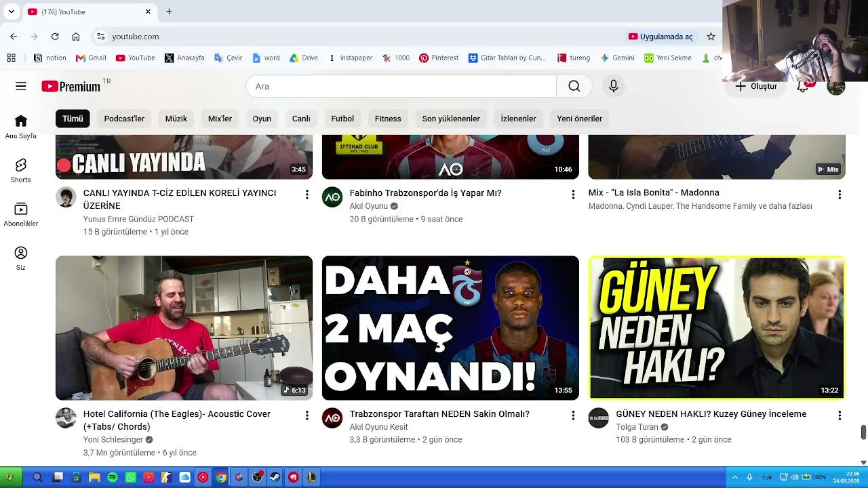The height and width of the screenshot is (488, 868).
Task: Open Tolga Turan channel avatar
Action: (599, 418)
